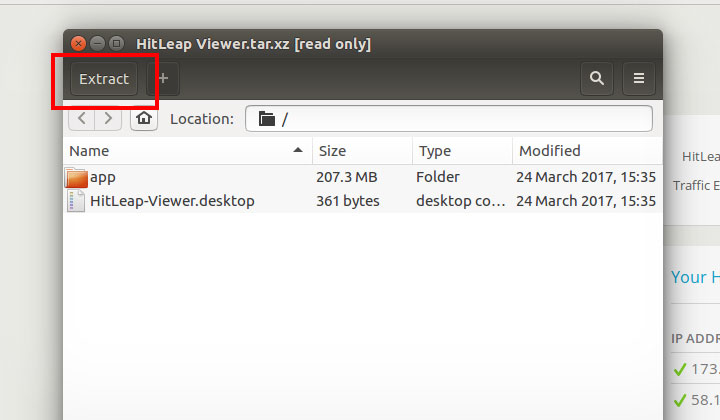Go back with the left arrow
Viewport: 720px width, 420px height.
tap(82, 118)
